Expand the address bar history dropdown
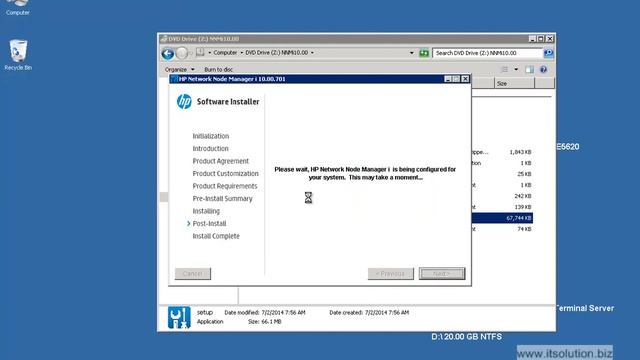The image size is (640, 360). [411, 53]
